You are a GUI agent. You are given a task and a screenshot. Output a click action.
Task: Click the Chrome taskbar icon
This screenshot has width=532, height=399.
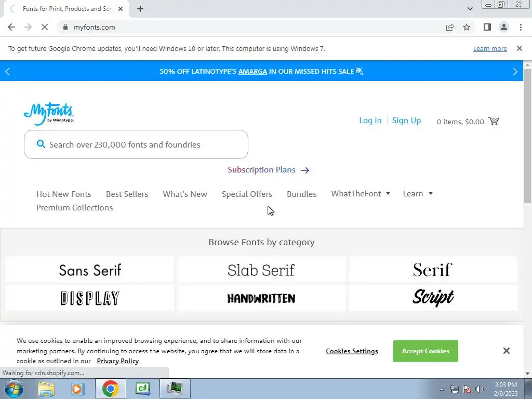coord(110,389)
